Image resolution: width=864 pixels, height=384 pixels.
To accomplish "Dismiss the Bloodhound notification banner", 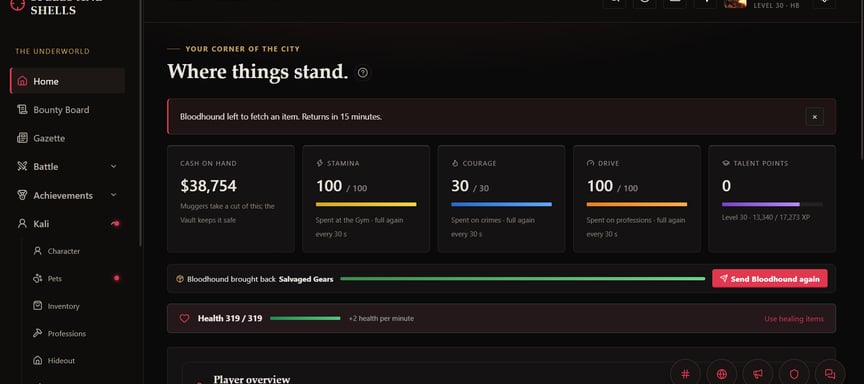I will pyautogui.click(x=814, y=117).
